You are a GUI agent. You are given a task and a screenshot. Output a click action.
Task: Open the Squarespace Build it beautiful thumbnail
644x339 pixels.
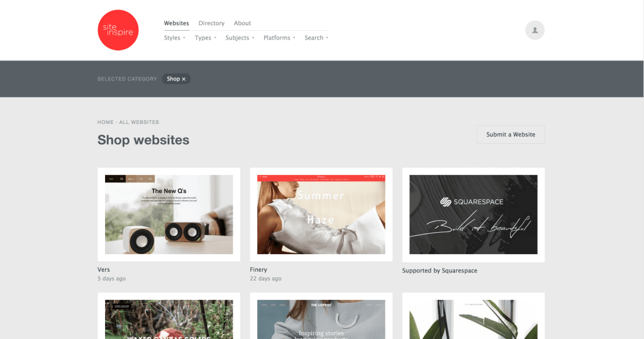coord(473,214)
